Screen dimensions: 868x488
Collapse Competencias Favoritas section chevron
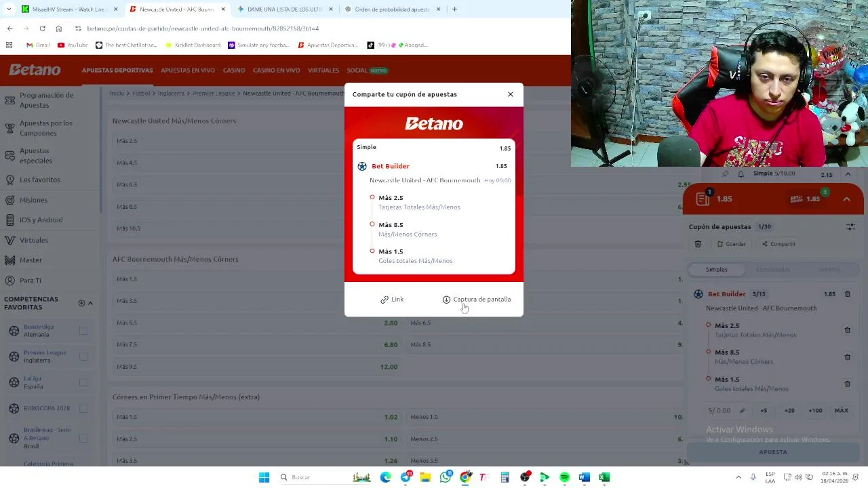click(x=90, y=304)
